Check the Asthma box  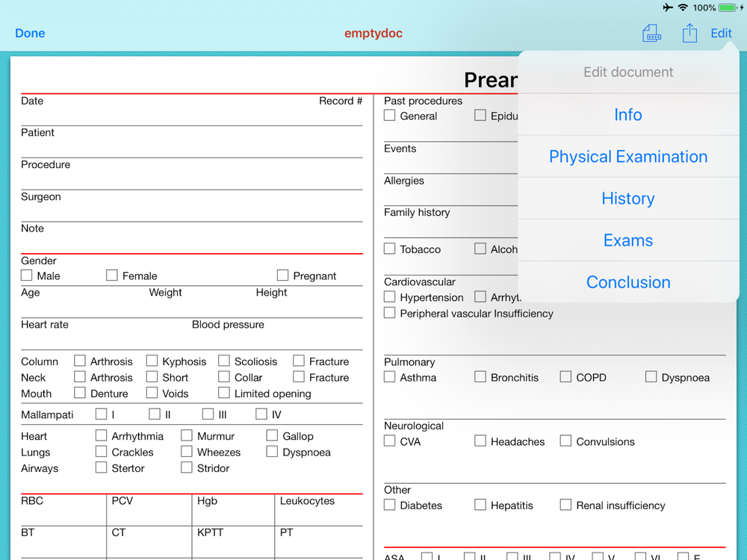coord(390,376)
